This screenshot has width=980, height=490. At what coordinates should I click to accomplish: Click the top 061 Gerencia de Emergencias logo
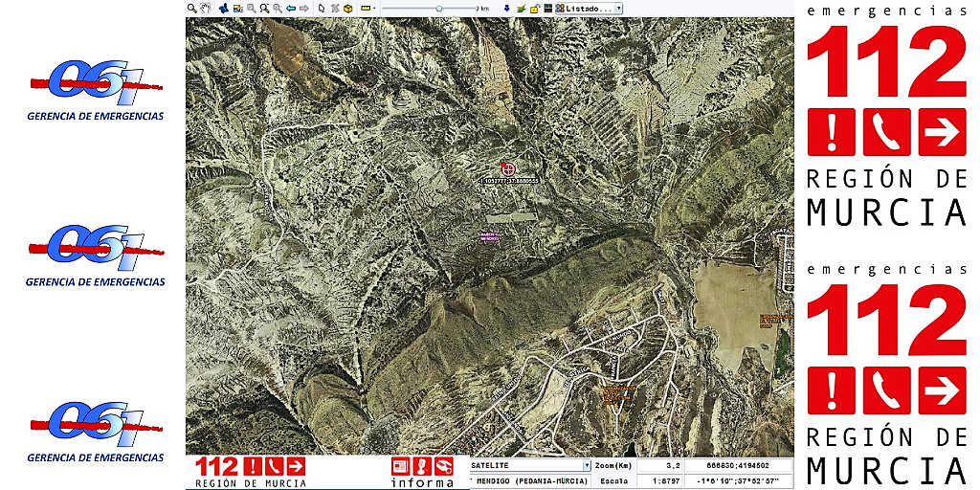point(96,89)
